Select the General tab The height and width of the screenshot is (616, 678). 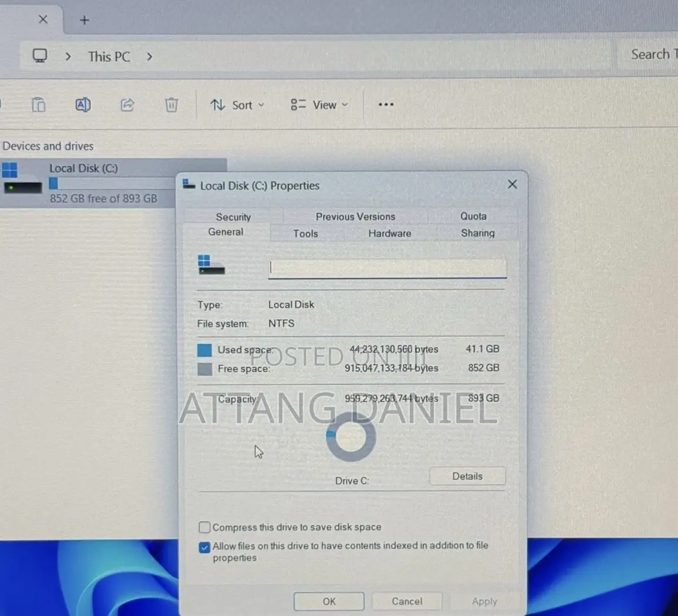(x=226, y=232)
